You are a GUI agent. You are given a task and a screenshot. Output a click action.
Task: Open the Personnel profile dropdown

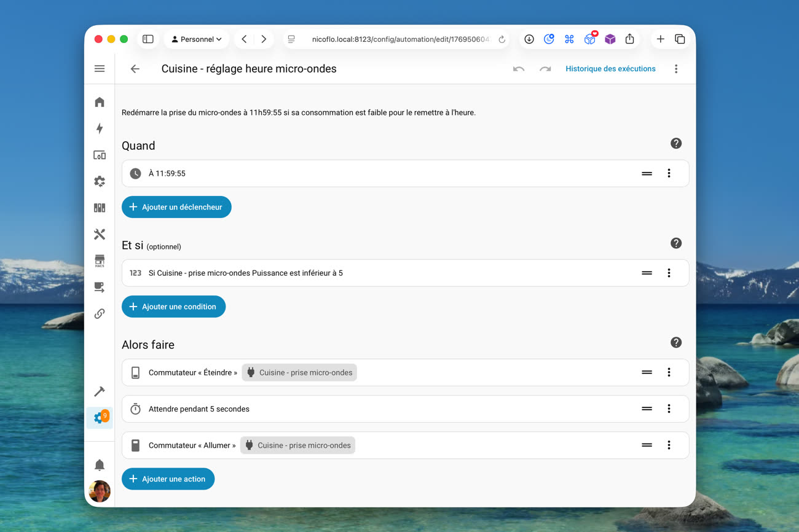[x=196, y=39]
